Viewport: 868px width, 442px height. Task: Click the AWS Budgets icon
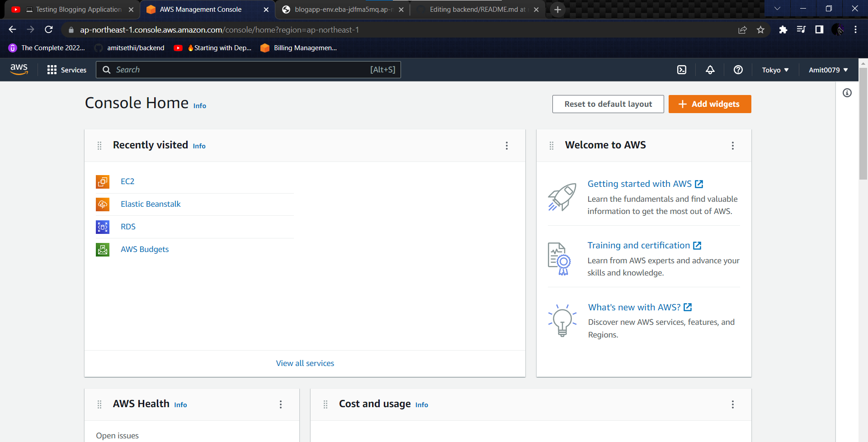click(x=103, y=249)
